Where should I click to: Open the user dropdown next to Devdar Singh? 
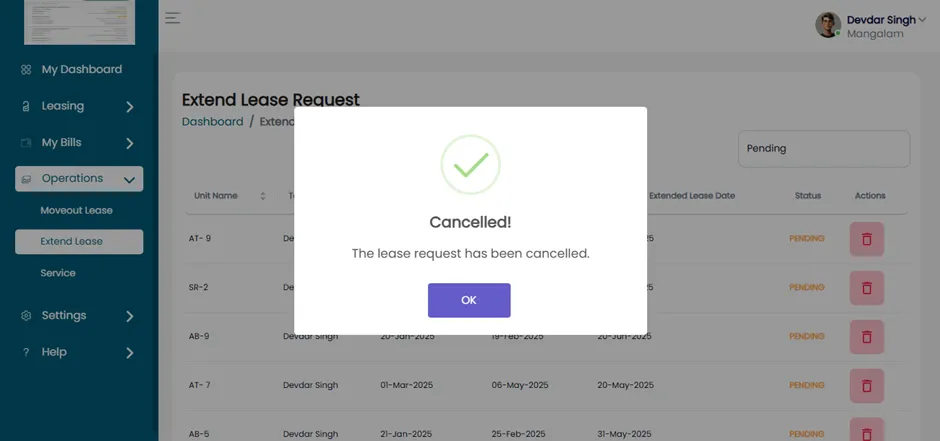(x=921, y=20)
